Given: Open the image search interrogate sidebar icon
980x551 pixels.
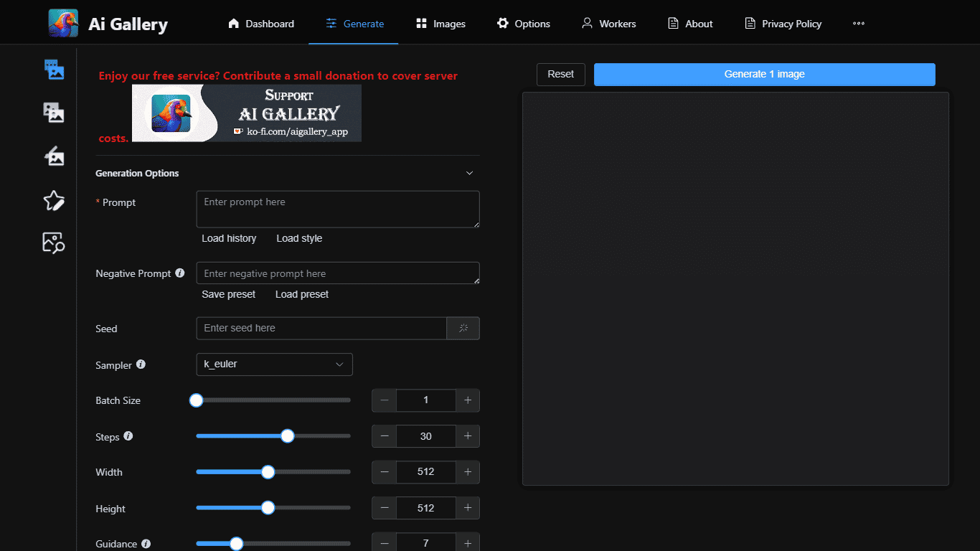Looking at the screenshot, I should (54, 243).
